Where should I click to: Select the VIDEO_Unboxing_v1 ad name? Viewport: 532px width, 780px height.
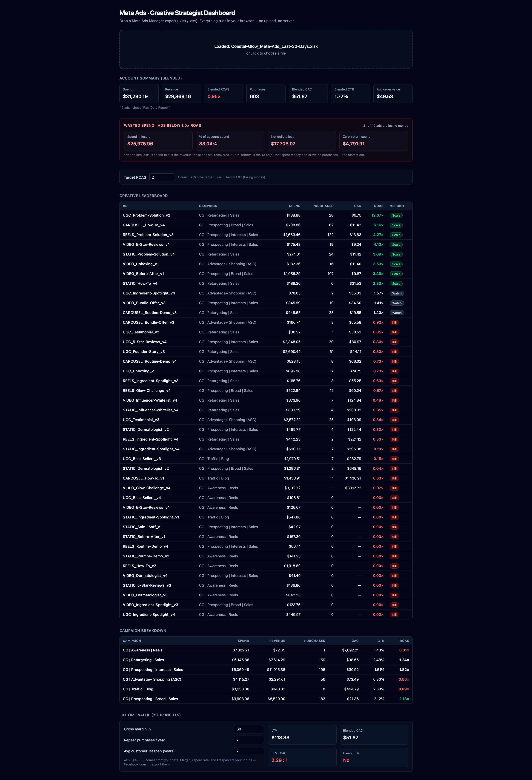[x=141, y=264]
